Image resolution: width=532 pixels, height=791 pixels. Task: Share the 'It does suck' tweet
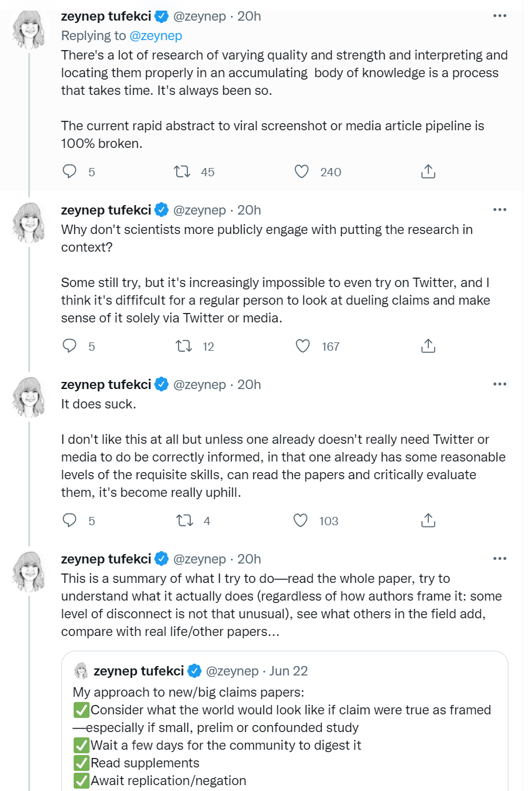pos(428,520)
